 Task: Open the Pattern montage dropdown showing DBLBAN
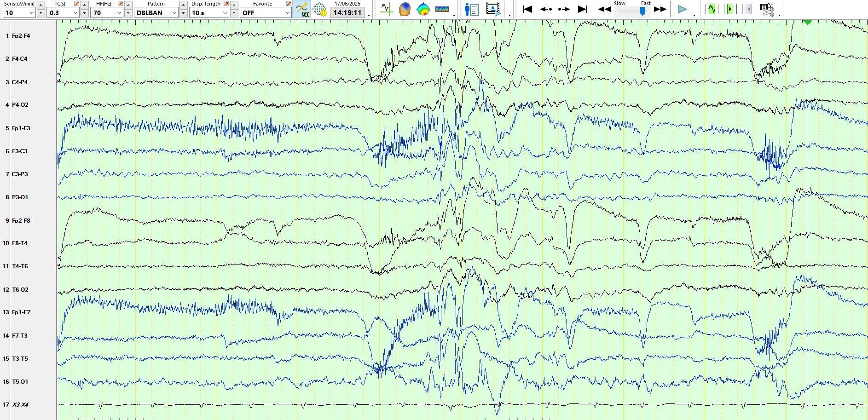[x=156, y=13]
